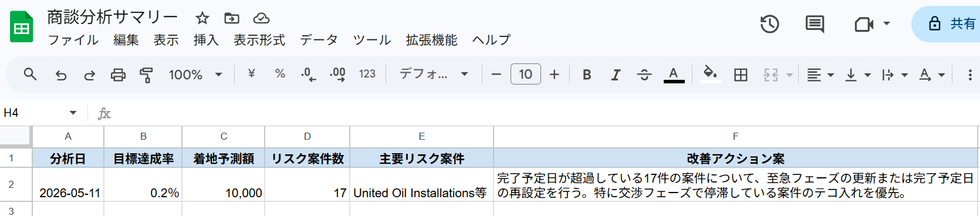Click the H4 name box field
The width and height of the screenshot is (980, 216).
click(40, 113)
